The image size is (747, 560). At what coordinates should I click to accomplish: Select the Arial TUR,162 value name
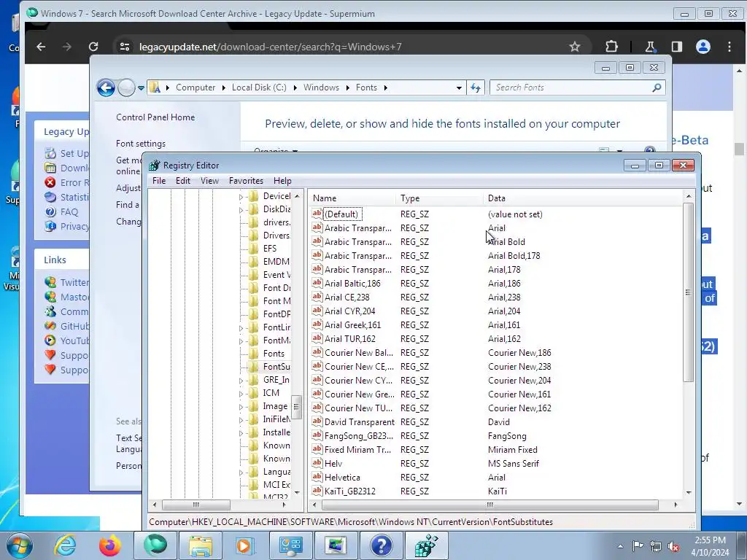tap(349, 338)
